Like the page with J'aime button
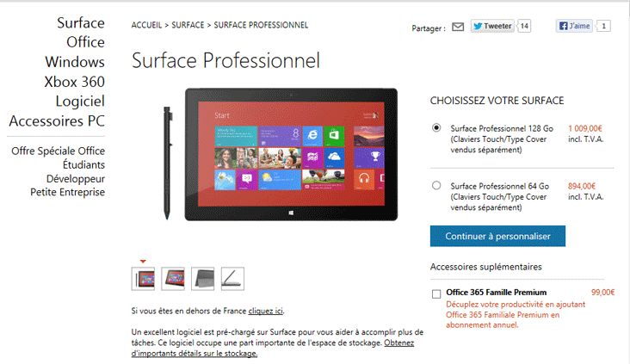Image resolution: width=630 pixels, height=364 pixels. tap(575, 26)
